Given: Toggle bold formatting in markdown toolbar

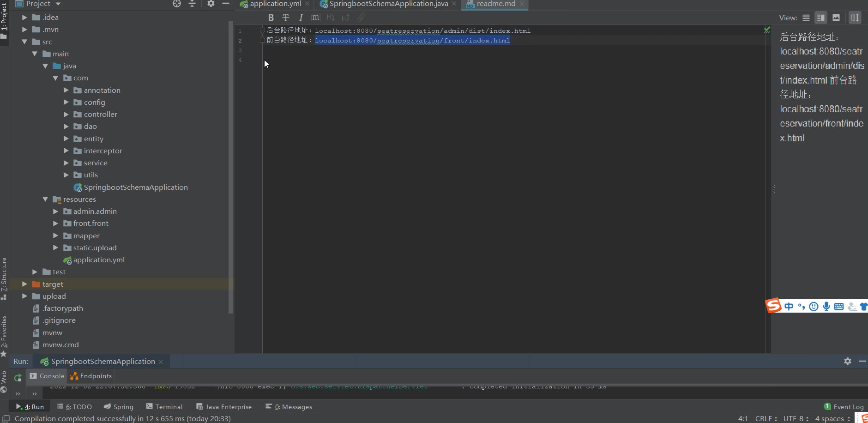Looking at the screenshot, I should (x=271, y=18).
